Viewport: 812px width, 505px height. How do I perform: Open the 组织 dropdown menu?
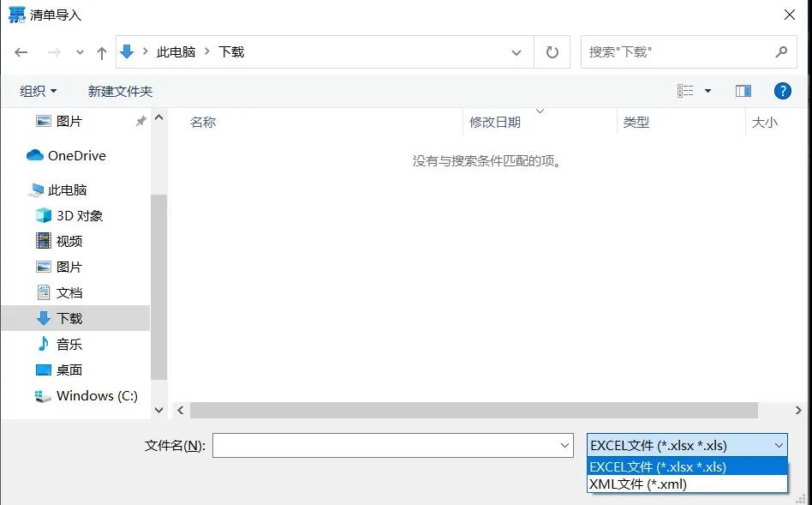tap(38, 91)
